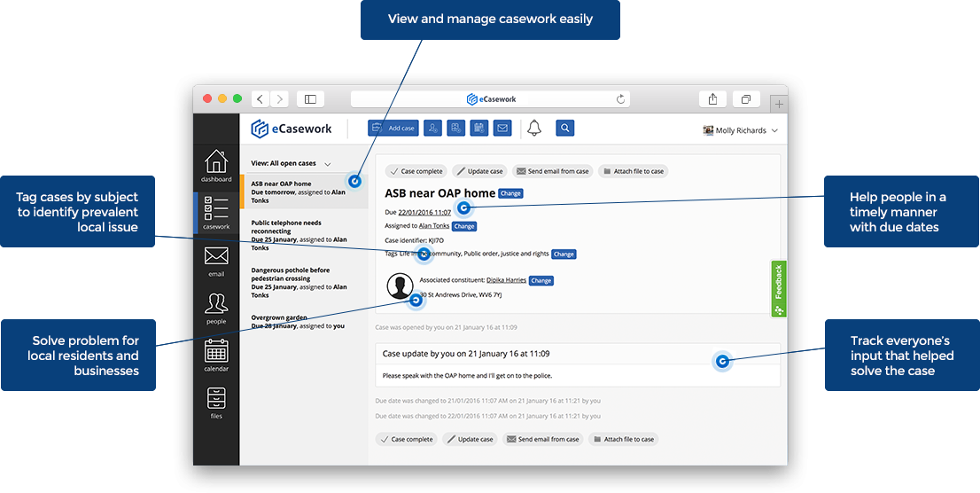Click the top Send email from case button
This screenshot has height=493, width=980.
(x=553, y=171)
